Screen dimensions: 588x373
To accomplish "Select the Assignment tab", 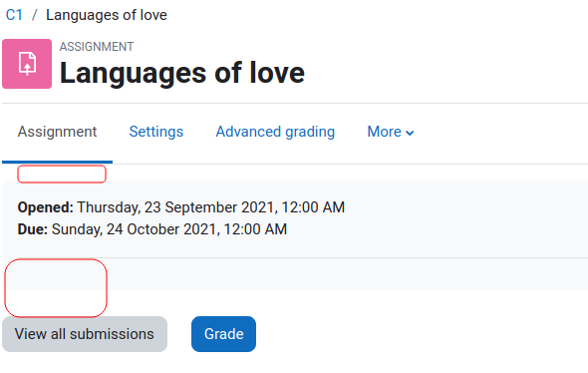I will coord(57,132).
